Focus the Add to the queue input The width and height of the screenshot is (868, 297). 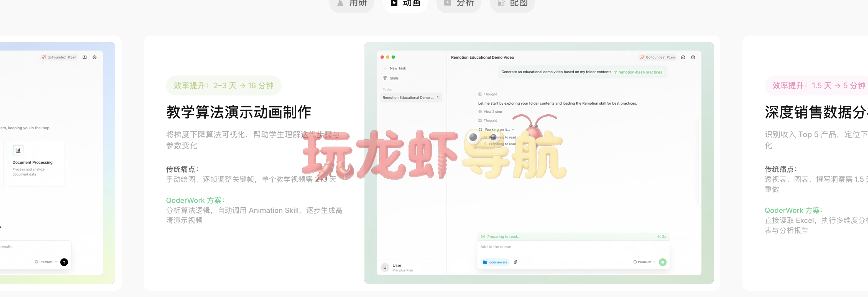click(573, 247)
